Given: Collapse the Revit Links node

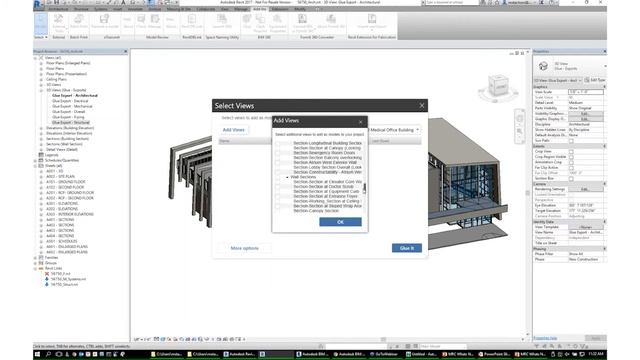Looking at the screenshot, I should 36,269.
